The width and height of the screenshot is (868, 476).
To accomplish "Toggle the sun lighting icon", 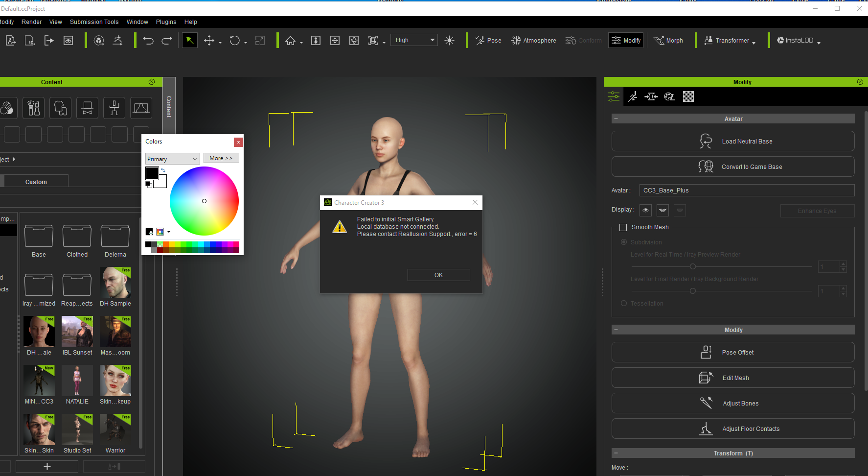I will coord(449,41).
